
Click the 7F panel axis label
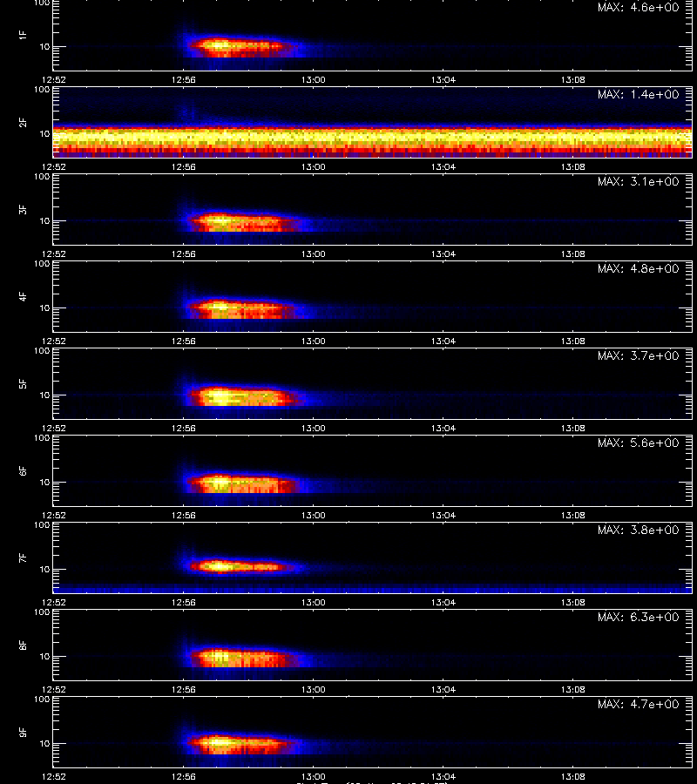(23, 558)
